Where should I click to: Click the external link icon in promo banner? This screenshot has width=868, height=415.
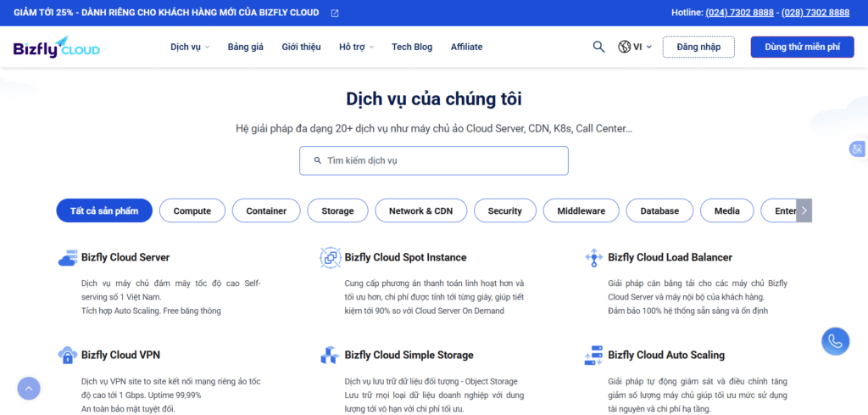coord(335,13)
